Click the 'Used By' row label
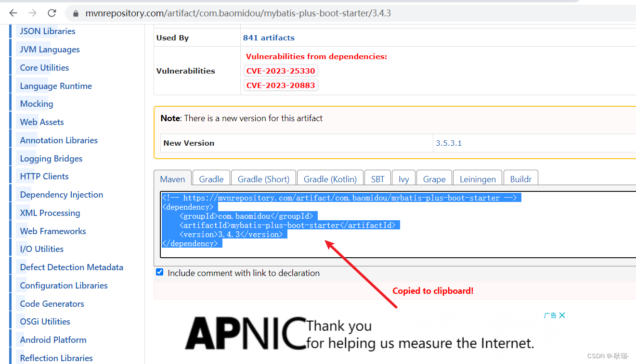 coord(172,38)
